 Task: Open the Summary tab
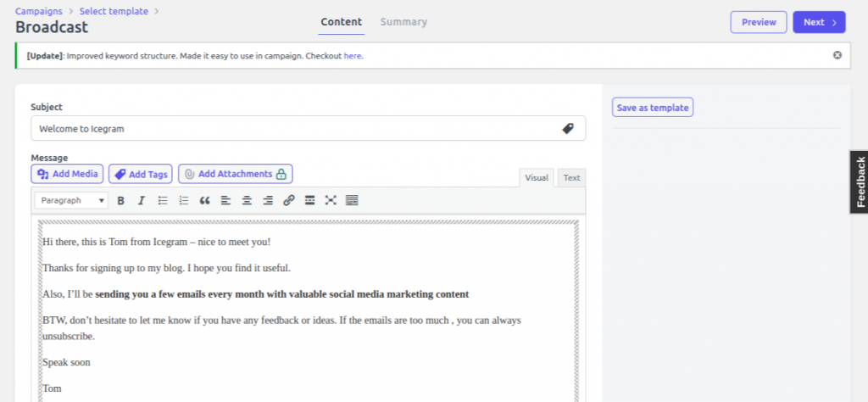coord(403,22)
